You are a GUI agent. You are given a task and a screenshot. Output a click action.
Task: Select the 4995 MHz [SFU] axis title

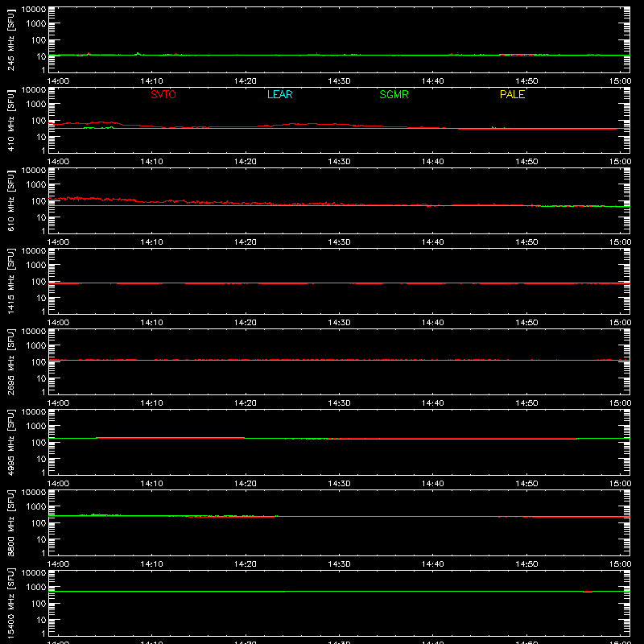(x=11, y=442)
